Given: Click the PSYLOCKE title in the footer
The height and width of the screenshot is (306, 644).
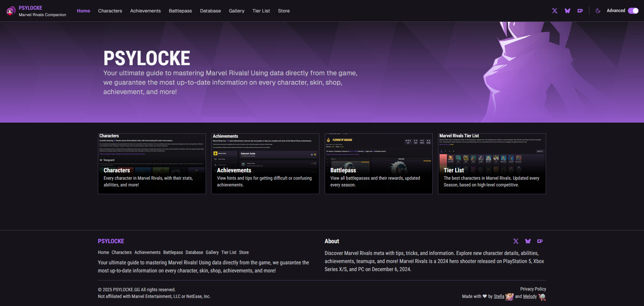Looking at the screenshot, I should click(111, 241).
